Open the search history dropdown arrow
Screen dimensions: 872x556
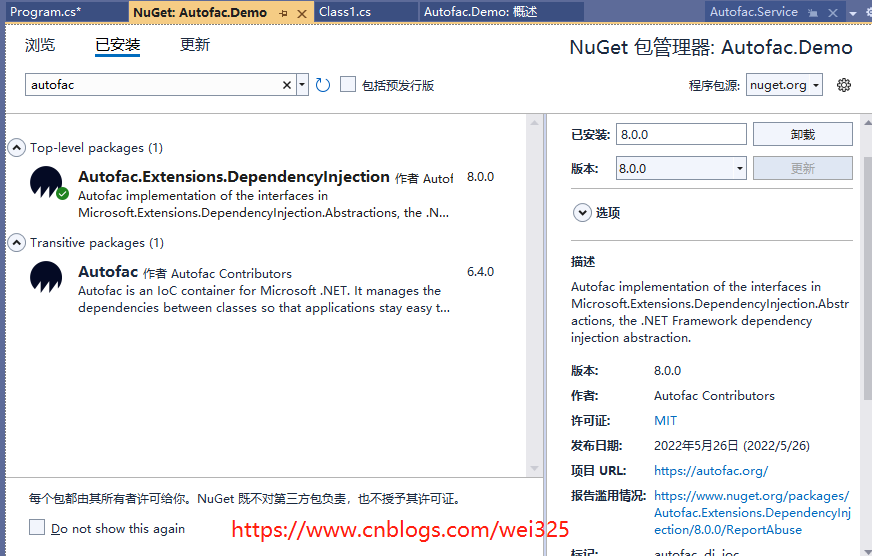303,85
